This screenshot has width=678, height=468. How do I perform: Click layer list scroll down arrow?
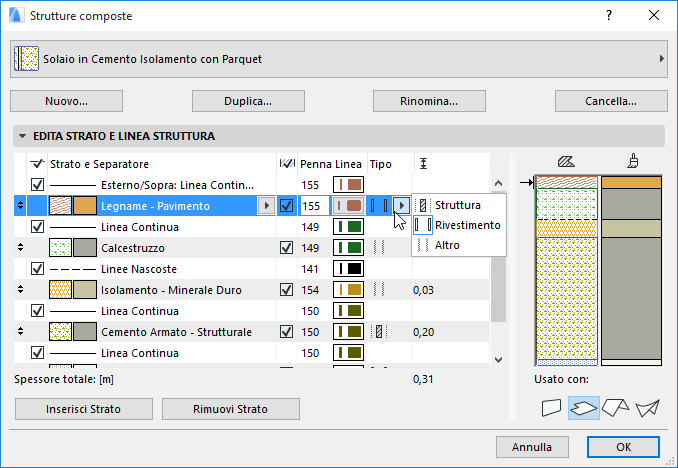498,359
